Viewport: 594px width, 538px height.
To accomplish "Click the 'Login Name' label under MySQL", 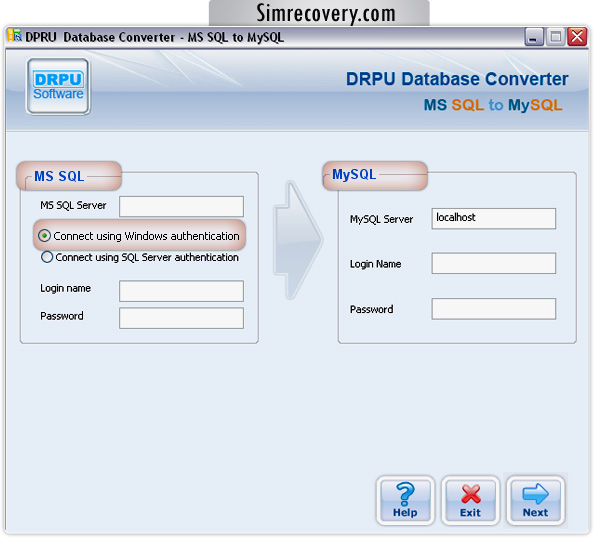I will (x=375, y=264).
